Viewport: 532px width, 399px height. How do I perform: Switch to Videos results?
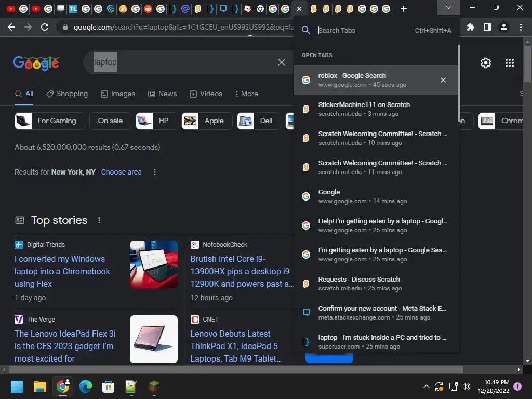pos(206,94)
